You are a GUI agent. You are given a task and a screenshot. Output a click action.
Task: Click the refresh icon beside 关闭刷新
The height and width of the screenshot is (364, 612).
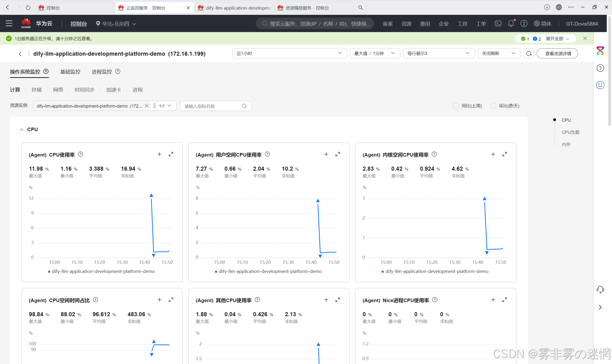pyautogui.click(x=529, y=54)
